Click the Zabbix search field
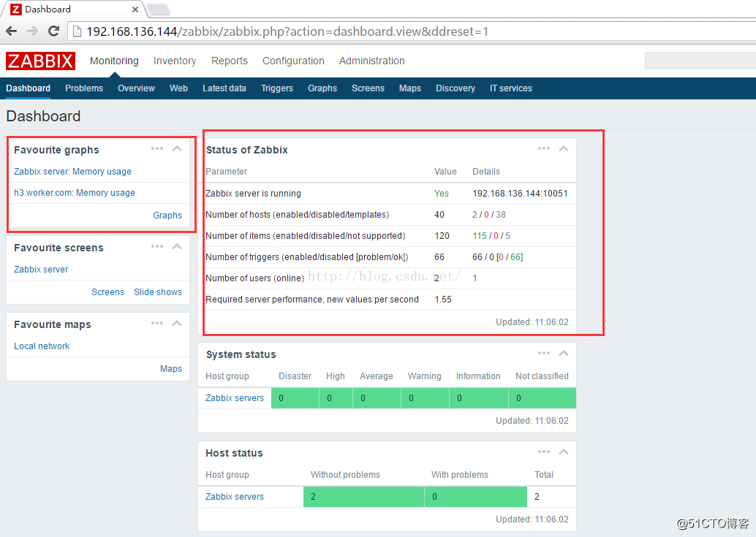 click(700, 61)
